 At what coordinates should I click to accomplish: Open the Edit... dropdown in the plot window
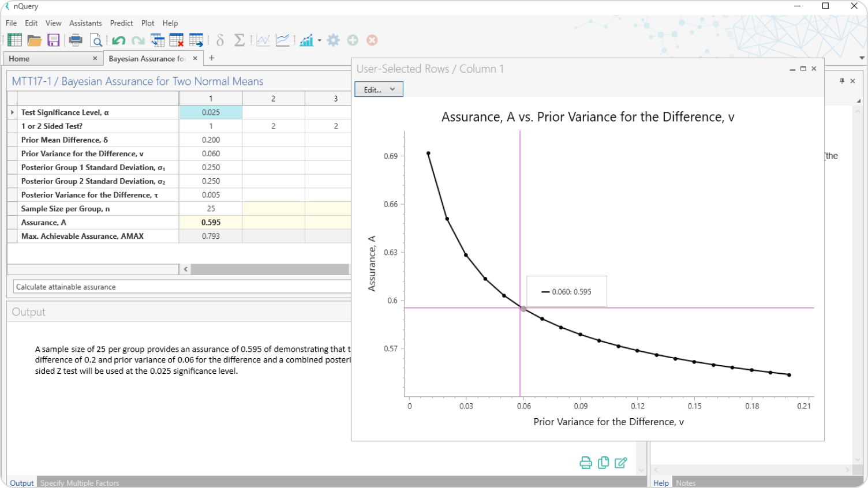[378, 89]
